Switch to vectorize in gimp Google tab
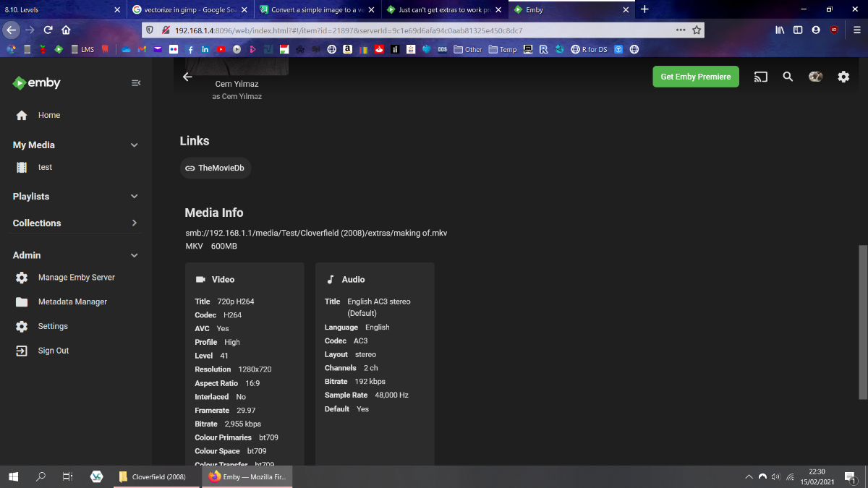The height and width of the screenshot is (488, 868). (x=190, y=10)
